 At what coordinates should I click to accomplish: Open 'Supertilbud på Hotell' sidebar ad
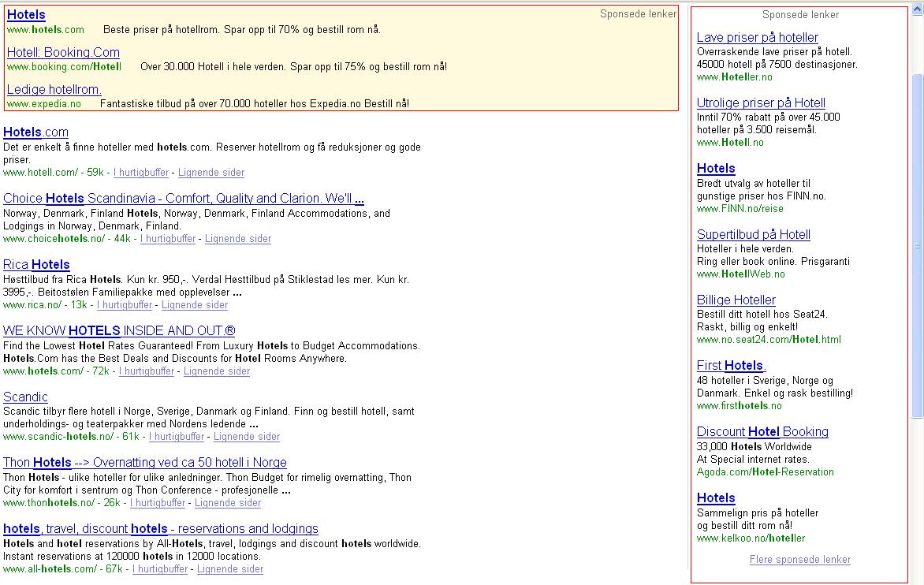click(754, 234)
